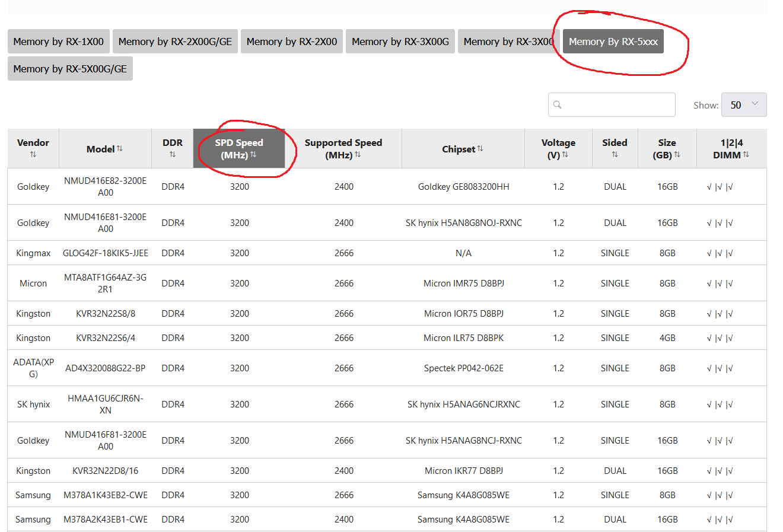Click DIMM checkmarks in the ADATA(XPG) row
Viewport: 783px width, 532px height.
click(x=720, y=368)
